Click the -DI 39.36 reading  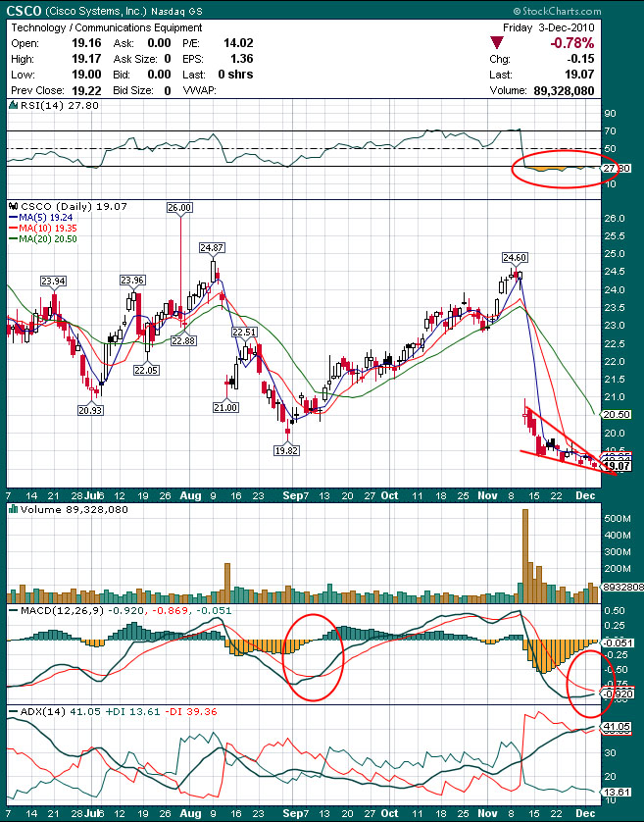coord(191,712)
